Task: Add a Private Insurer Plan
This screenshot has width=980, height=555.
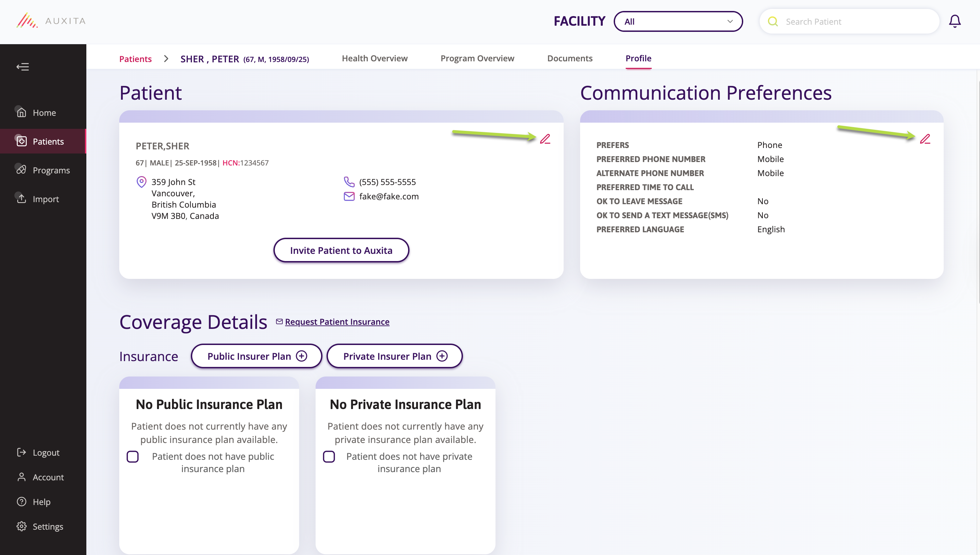Action: tap(394, 356)
